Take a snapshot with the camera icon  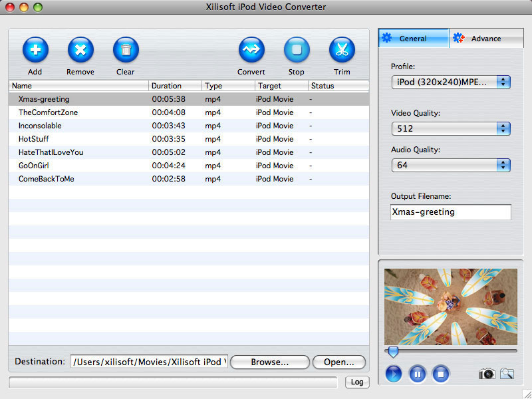486,374
